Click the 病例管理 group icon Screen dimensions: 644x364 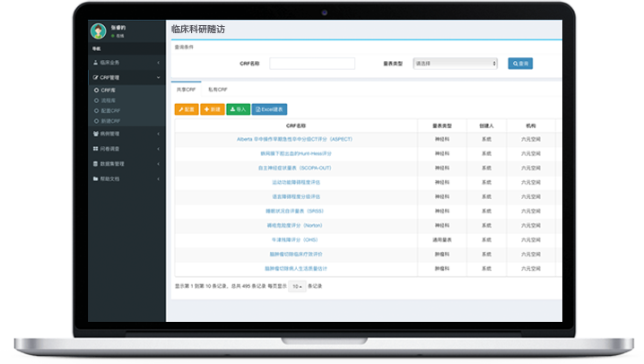tap(95, 134)
